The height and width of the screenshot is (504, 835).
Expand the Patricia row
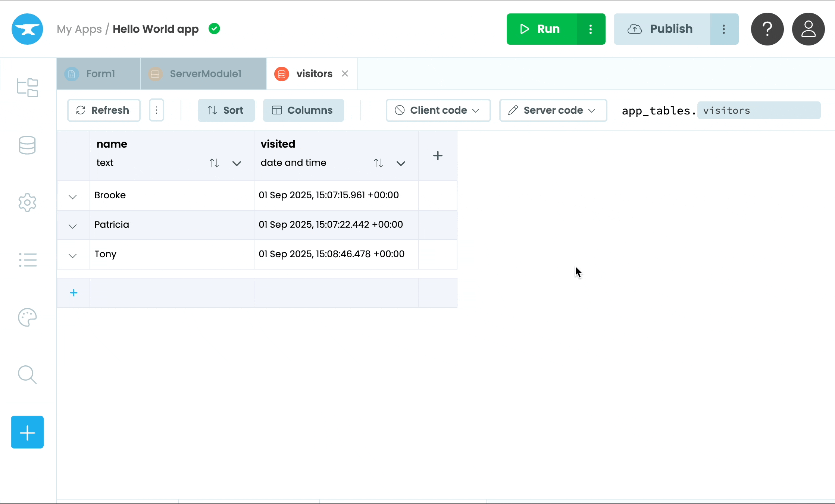73,226
